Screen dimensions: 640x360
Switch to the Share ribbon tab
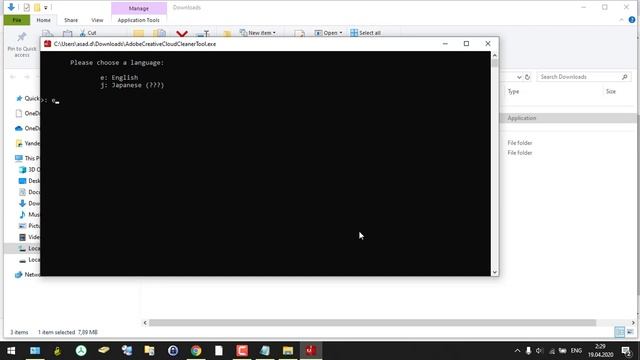[x=71, y=20]
